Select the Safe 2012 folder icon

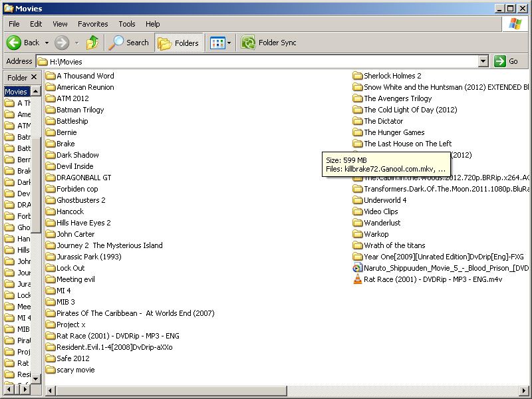(51, 358)
